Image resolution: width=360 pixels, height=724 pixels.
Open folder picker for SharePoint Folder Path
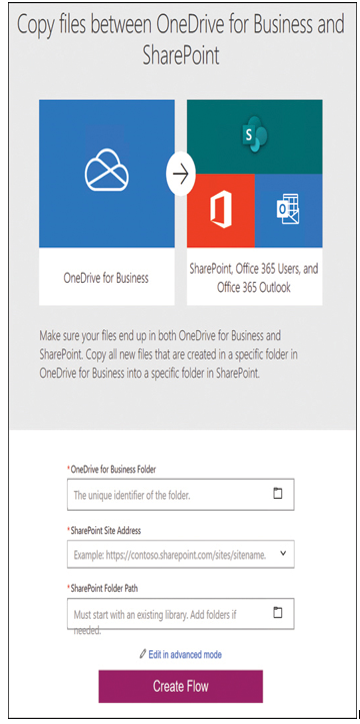click(x=277, y=613)
